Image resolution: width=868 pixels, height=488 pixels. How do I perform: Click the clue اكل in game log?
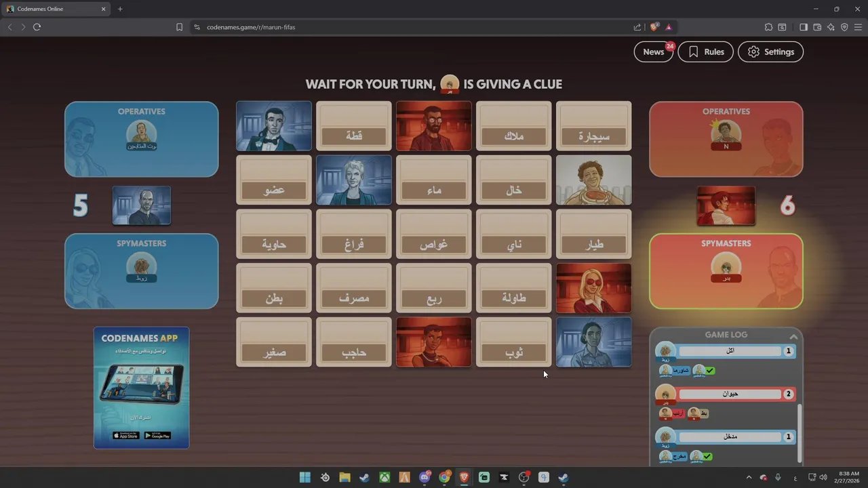730,351
